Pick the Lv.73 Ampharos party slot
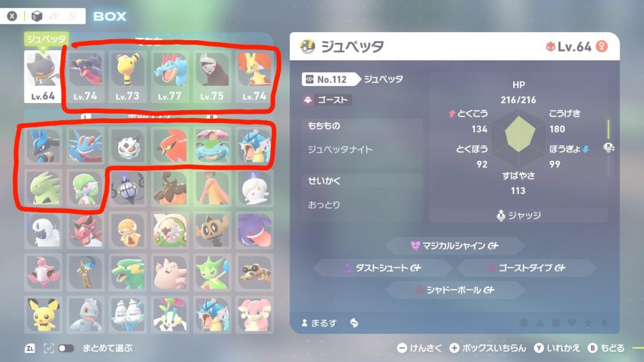This screenshot has width=644, height=362. click(127, 77)
